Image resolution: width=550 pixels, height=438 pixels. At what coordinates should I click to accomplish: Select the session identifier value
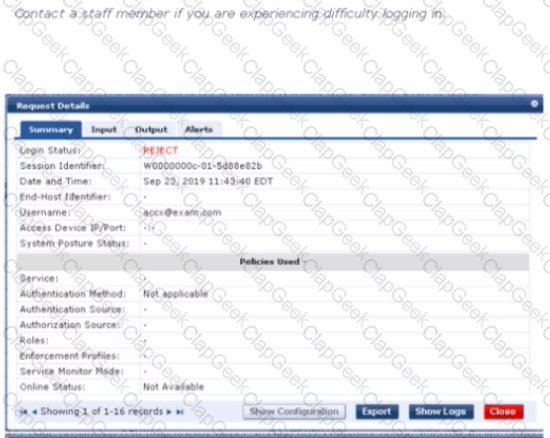tap(202, 166)
